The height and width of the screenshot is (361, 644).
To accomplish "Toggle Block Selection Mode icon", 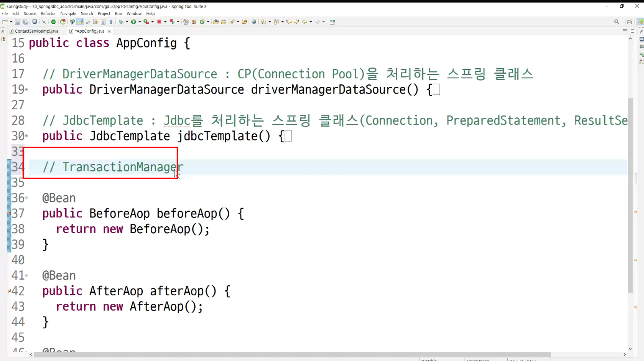I will [x=103, y=22].
